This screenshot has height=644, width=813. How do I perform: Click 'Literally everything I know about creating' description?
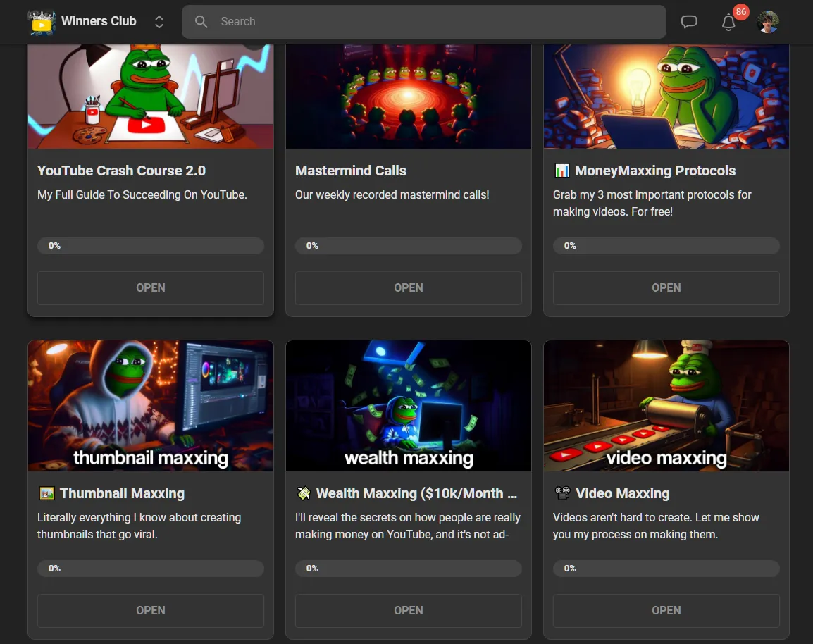[x=139, y=526]
